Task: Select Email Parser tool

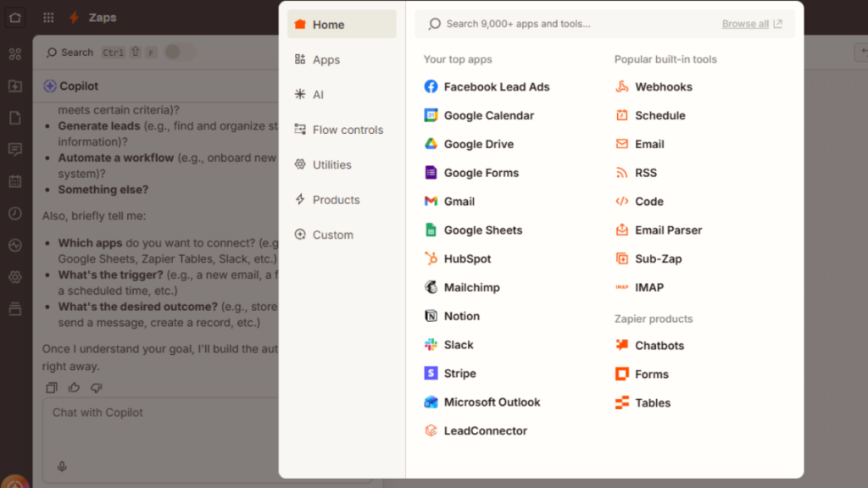Action: [x=658, y=230]
